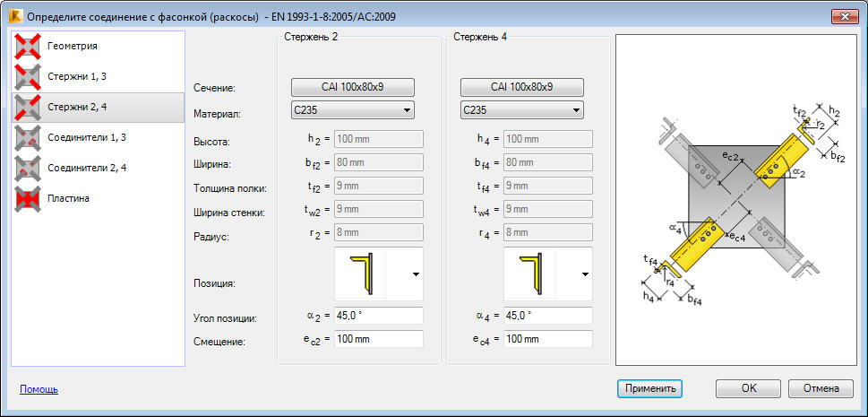This screenshot has width=868, height=417.
Task: Click the Радиус label
Action: (211, 237)
